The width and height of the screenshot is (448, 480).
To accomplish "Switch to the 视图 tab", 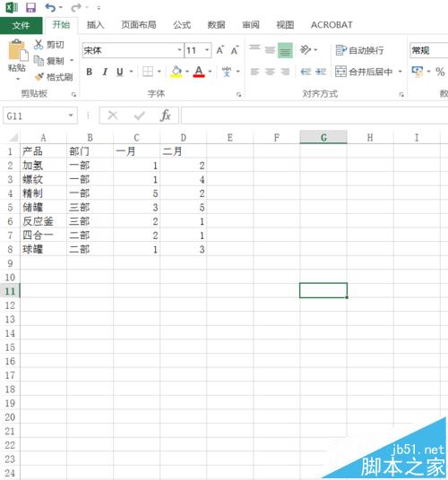I will [x=285, y=25].
